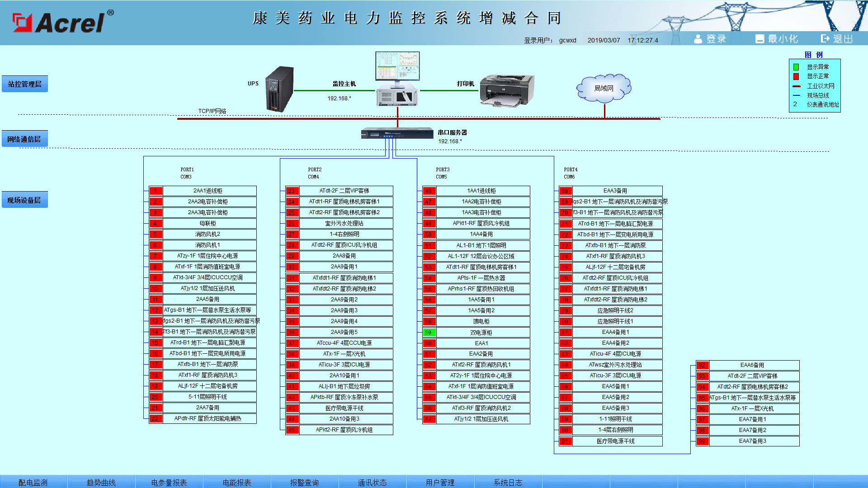Image resolution: width=868 pixels, height=488 pixels.
Task: Click the login user icon button
Action: pos(710,39)
